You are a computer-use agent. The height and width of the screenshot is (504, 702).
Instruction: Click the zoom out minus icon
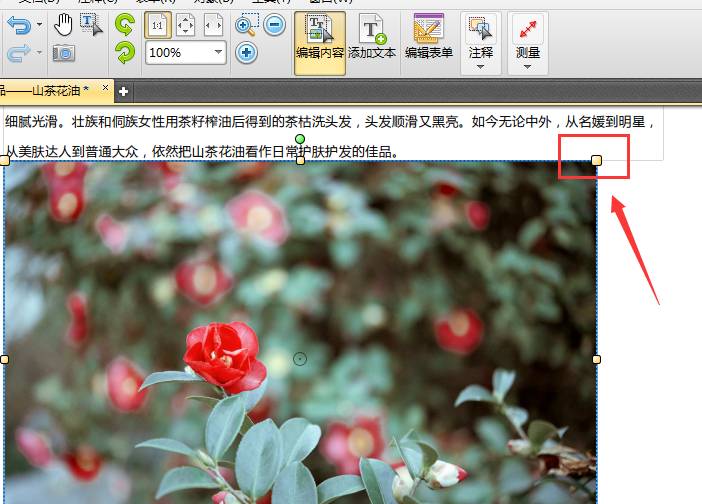point(274,25)
